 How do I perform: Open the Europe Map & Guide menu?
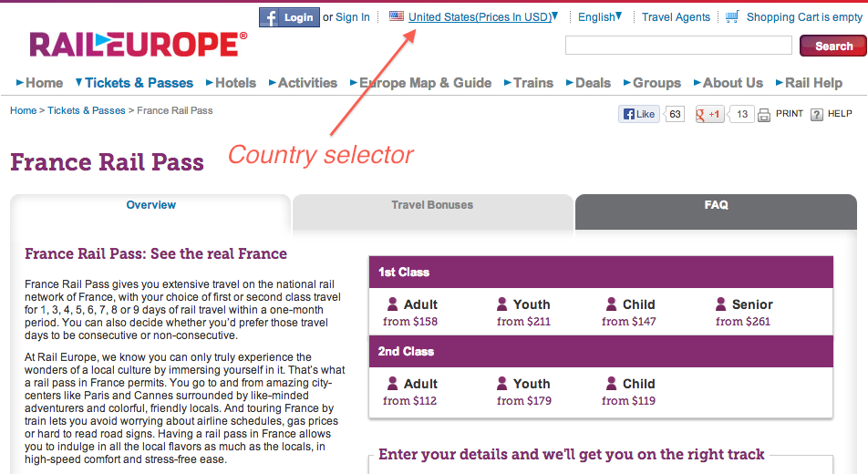click(x=420, y=83)
